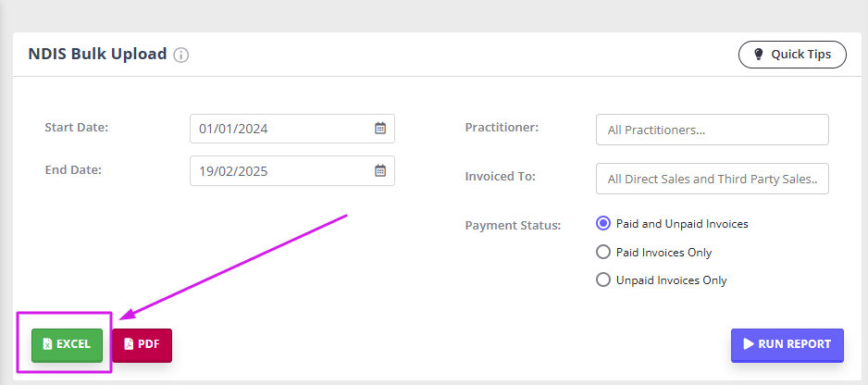The image size is (868, 385).
Task: Open the Quick Tips button
Action: click(x=792, y=55)
